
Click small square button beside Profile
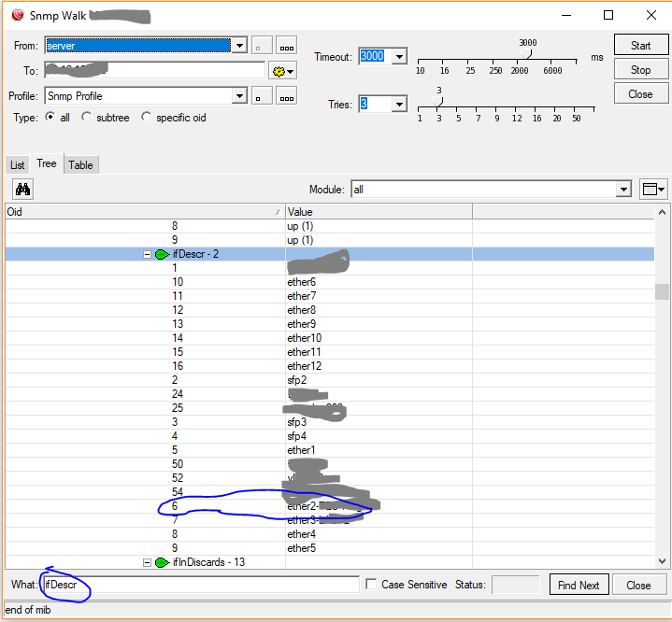tap(262, 96)
